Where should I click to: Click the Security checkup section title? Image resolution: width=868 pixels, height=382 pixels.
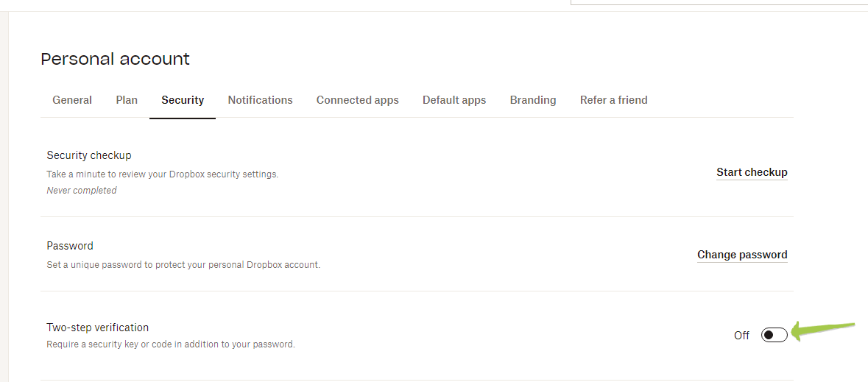point(89,155)
